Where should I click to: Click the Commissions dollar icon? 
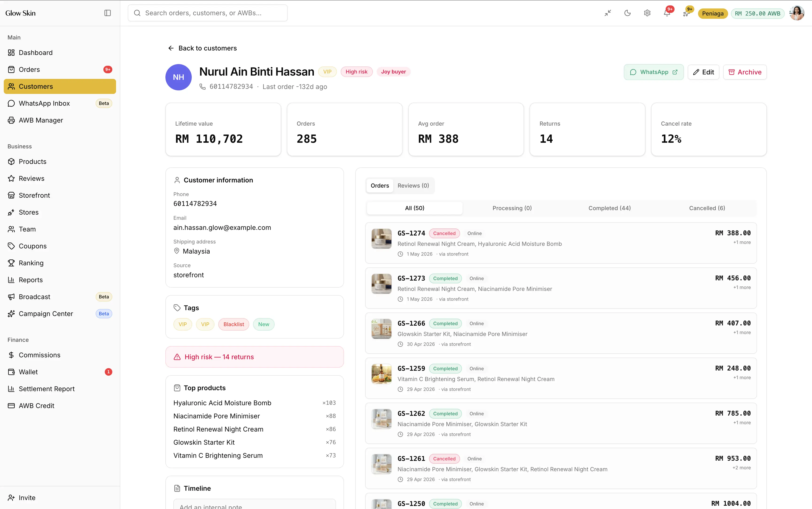point(12,355)
